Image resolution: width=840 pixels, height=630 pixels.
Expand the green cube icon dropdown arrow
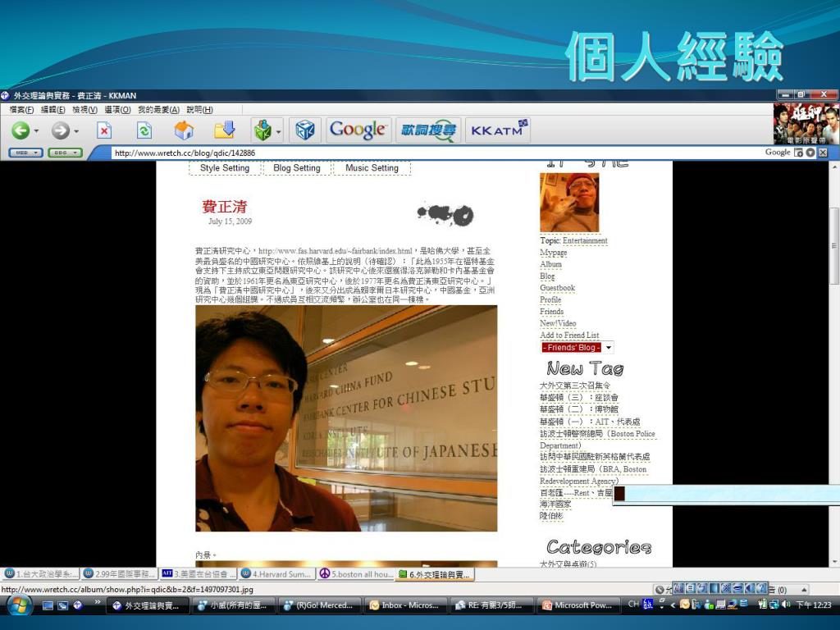coord(279,130)
